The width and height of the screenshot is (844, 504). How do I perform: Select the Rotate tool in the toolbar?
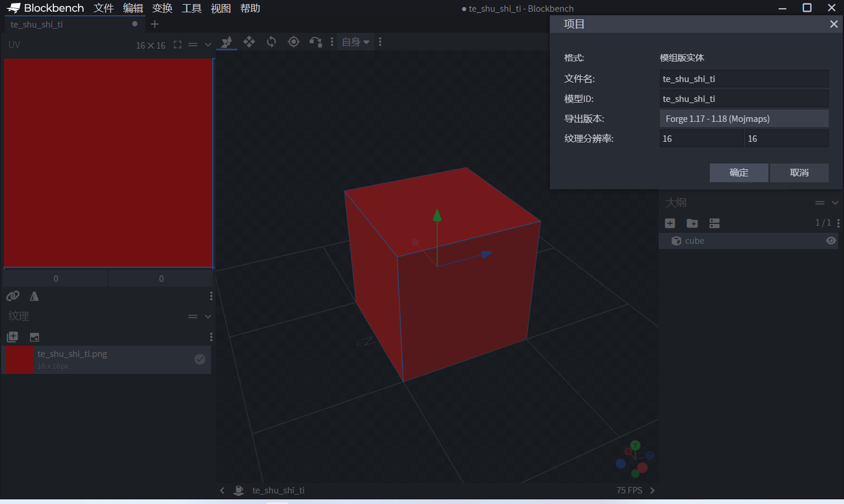(271, 42)
